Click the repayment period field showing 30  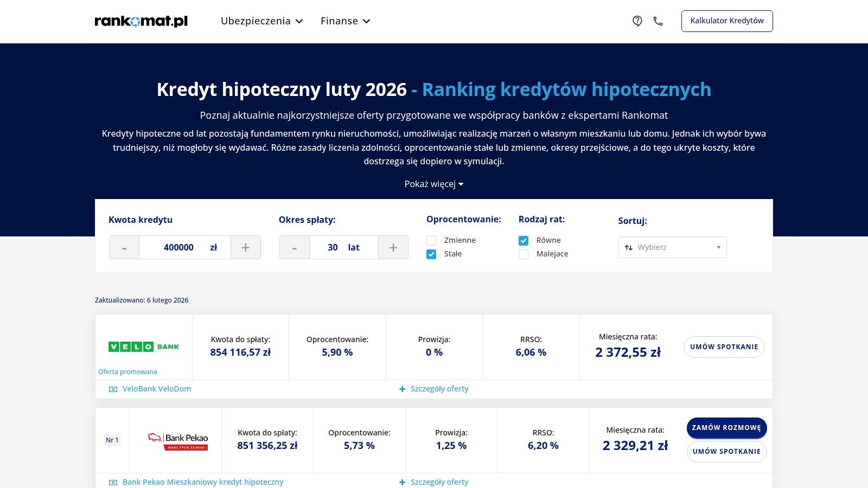(x=344, y=247)
